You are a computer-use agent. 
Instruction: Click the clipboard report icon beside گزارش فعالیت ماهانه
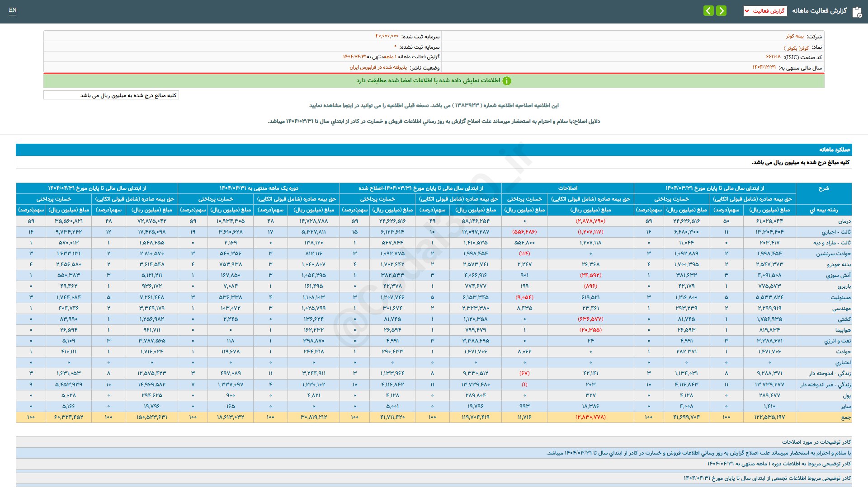pos(857,11)
